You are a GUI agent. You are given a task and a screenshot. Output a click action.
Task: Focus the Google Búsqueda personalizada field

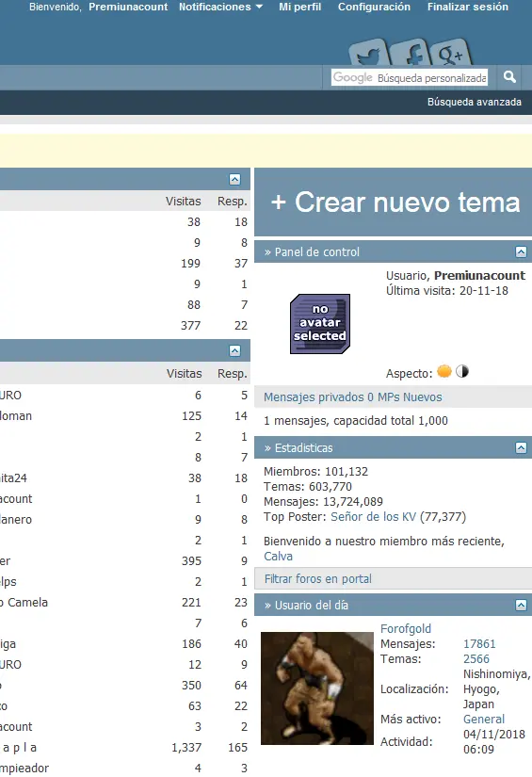(410, 77)
